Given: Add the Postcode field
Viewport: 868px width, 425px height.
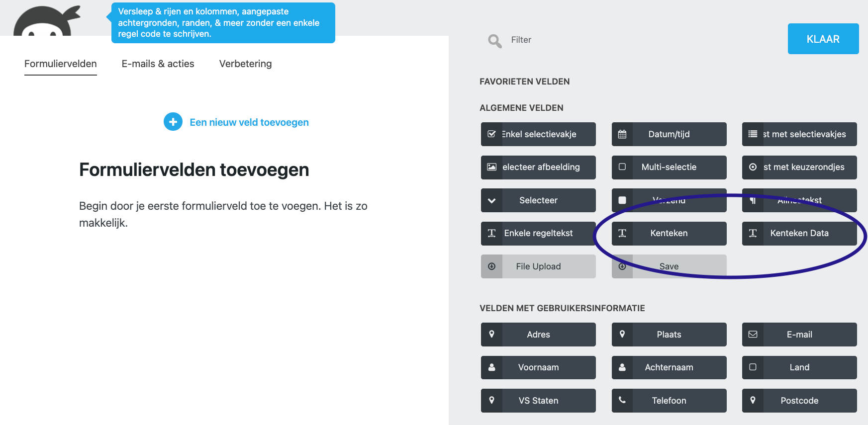Looking at the screenshot, I should (799, 401).
